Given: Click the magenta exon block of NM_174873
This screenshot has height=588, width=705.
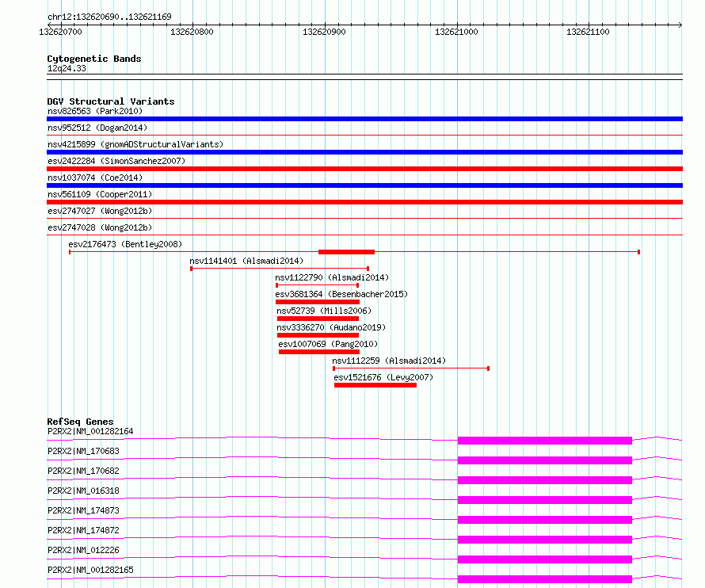Looking at the screenshot, I should coord(545,520).
